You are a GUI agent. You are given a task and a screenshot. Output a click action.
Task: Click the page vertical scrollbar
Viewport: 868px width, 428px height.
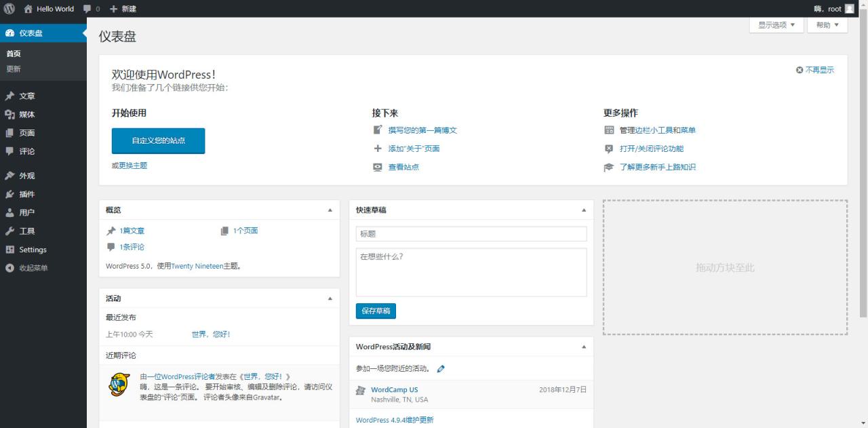pyautogui.click(x=863, y=170)
